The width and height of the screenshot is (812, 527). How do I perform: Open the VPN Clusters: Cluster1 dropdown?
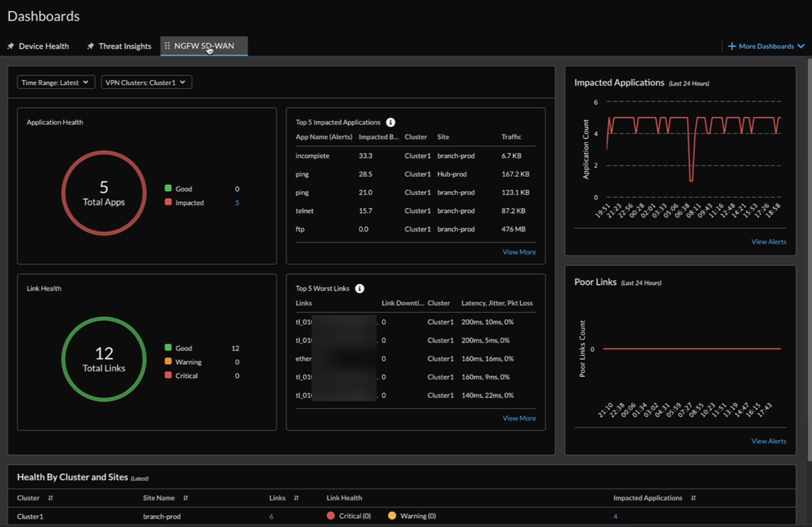click(146, 82)
